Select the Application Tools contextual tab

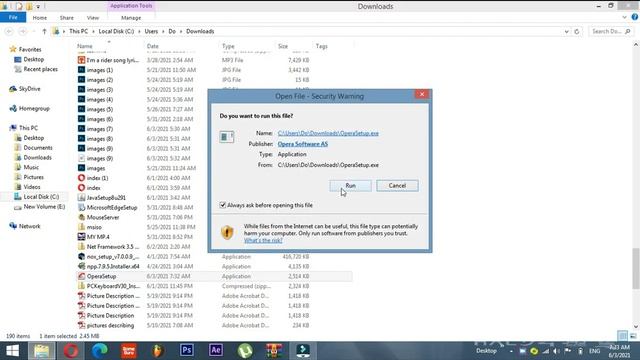pyautogui.click(x=131, y=6)
